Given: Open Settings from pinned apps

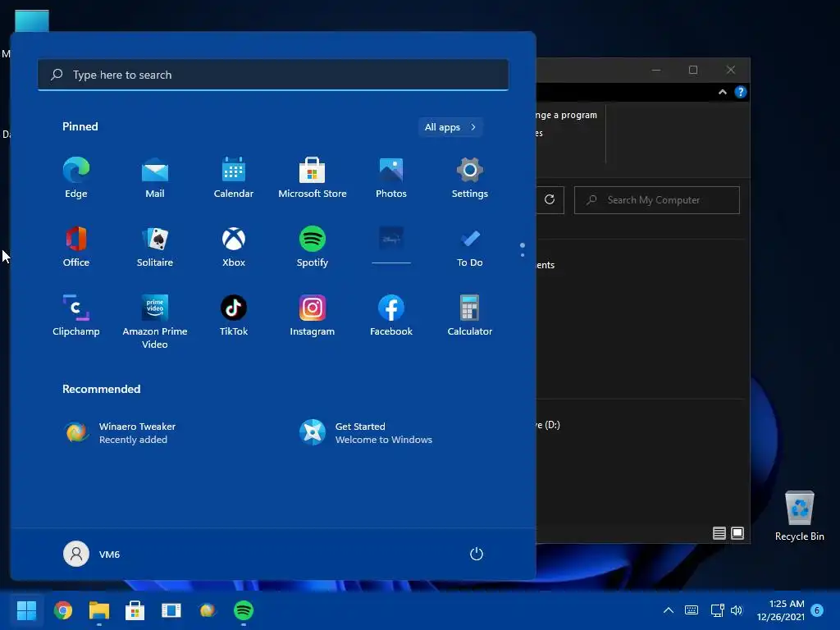Looking at the screenshot, I should (x=470, y=178).
